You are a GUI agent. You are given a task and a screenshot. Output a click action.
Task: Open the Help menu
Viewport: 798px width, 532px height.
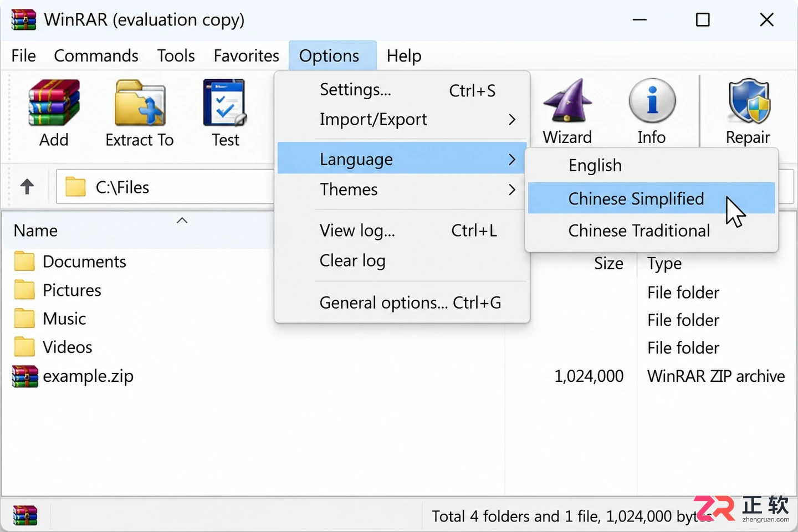pyautogui.click(x=404, y=55)
